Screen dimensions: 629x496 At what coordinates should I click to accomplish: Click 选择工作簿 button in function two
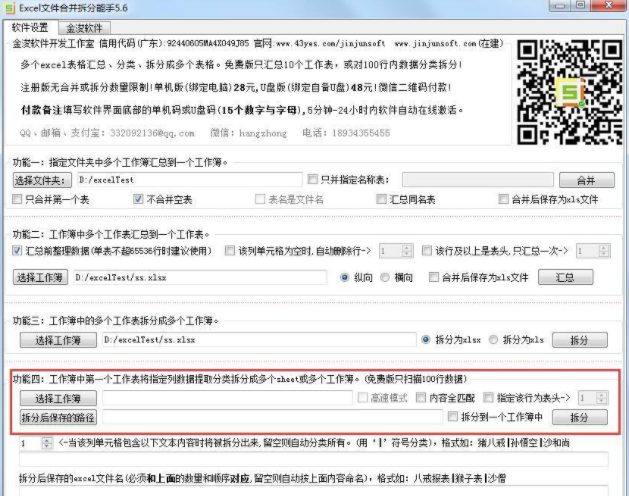point(39,277)
